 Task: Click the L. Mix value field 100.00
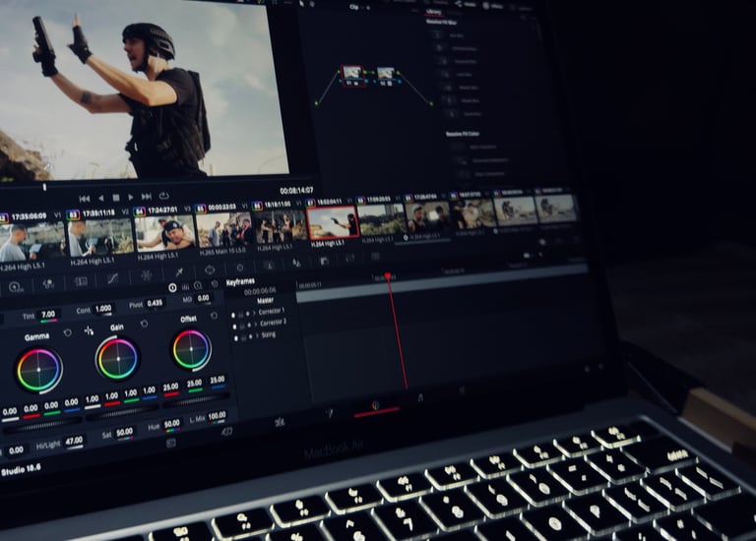point(217,415)
